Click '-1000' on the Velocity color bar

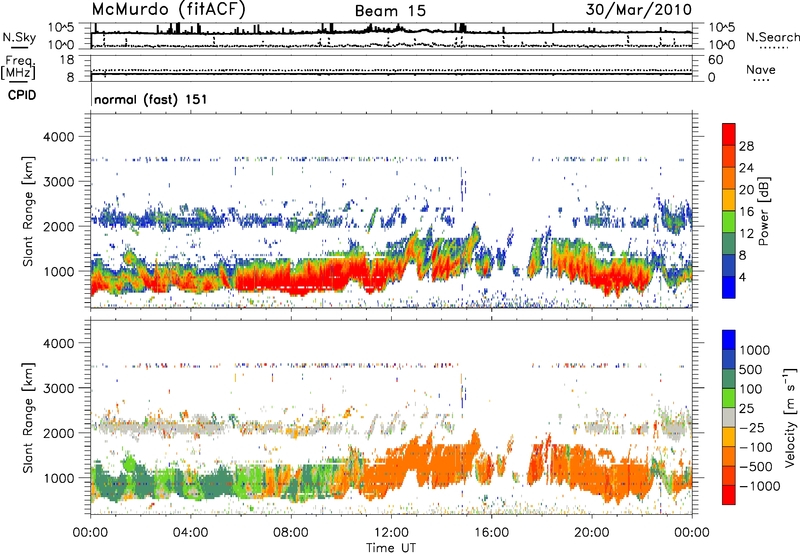click(x=759, y=486)
